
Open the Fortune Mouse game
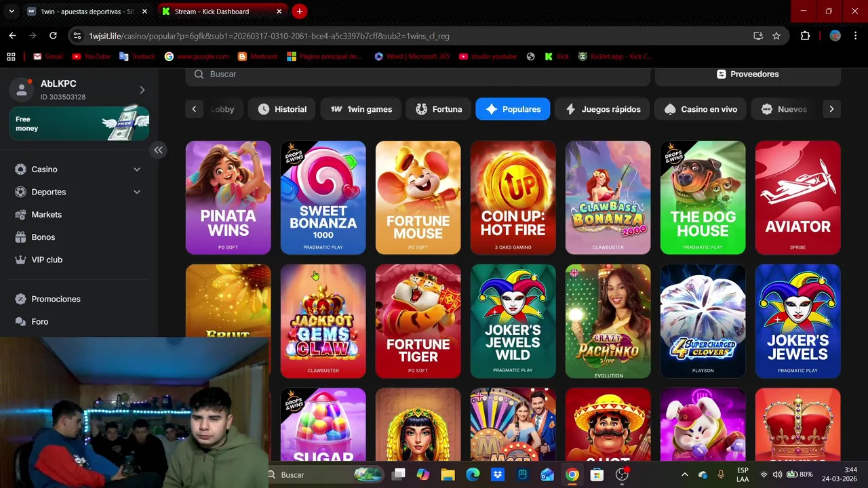tap(418, 198)
